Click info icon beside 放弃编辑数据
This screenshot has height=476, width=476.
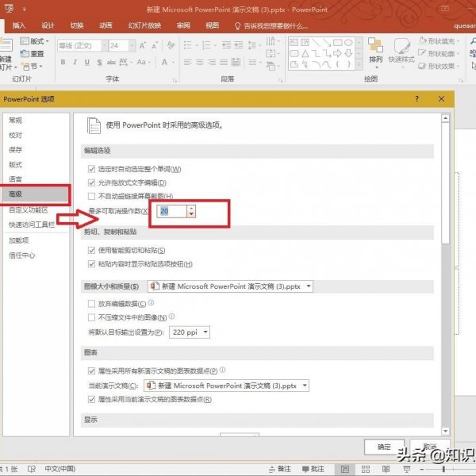pyautogui.click(x=151, y=303)
